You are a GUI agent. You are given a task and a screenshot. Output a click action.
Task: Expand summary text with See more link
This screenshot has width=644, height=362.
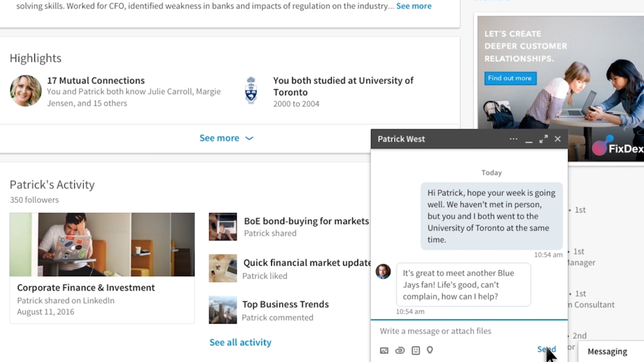point(413,6)
